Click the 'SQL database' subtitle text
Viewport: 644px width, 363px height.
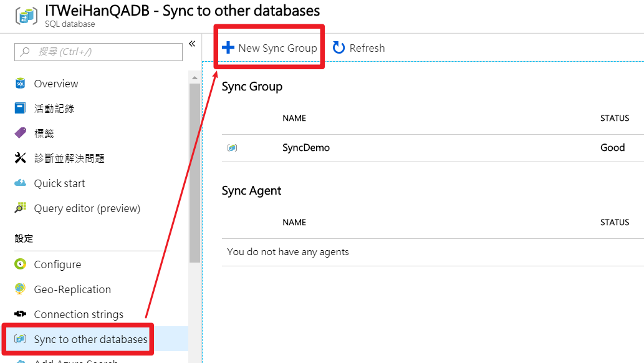(70, 24)
